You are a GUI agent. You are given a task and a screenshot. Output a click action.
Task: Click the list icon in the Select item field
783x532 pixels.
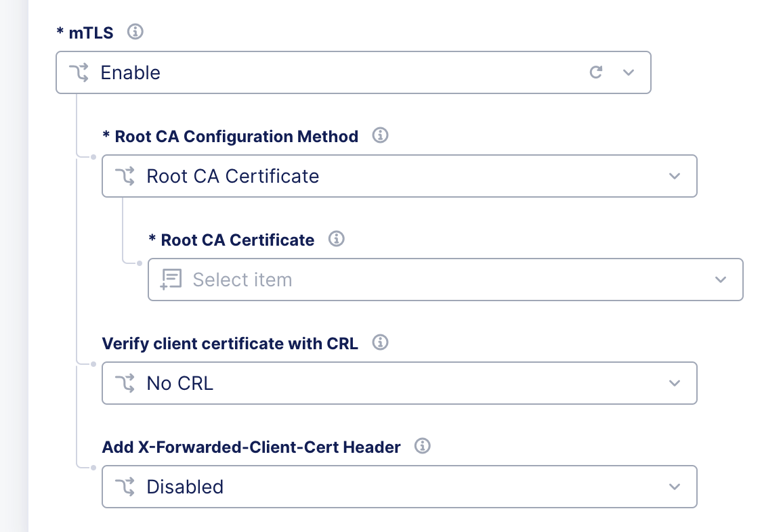tap(171, 279)
